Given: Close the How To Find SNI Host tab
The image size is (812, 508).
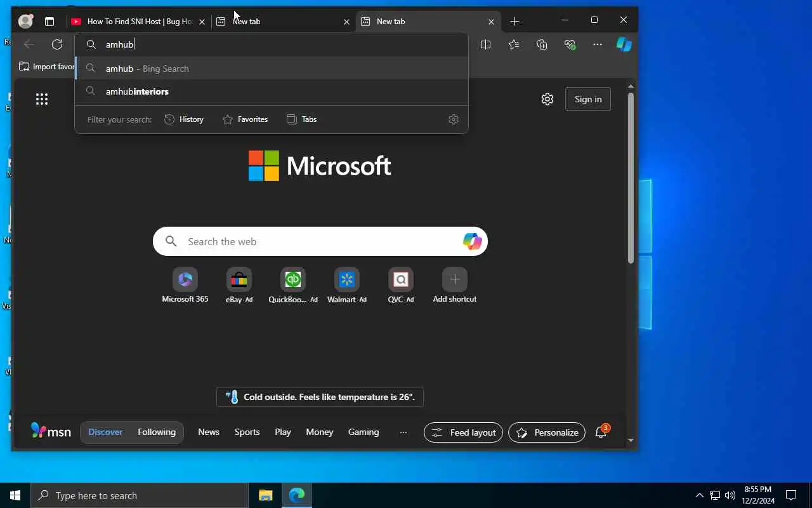Looking at the screenshot, I should tap(202, 22).
